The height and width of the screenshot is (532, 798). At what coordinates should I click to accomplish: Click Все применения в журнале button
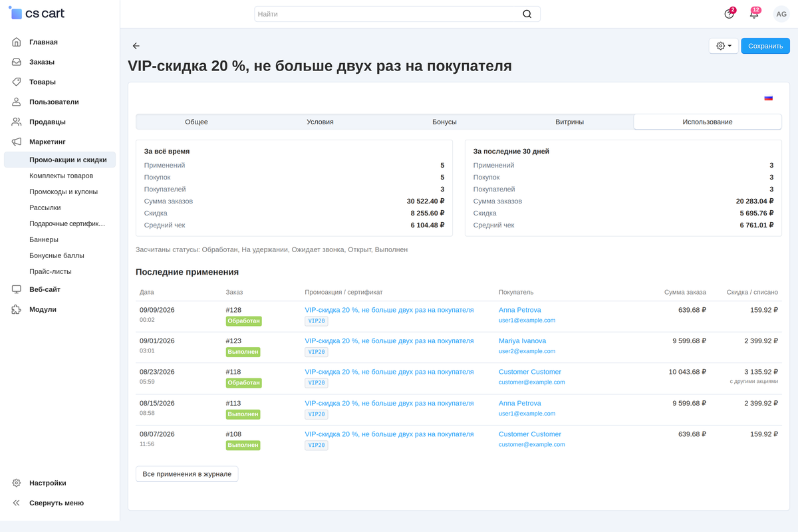tap(187, 474)
